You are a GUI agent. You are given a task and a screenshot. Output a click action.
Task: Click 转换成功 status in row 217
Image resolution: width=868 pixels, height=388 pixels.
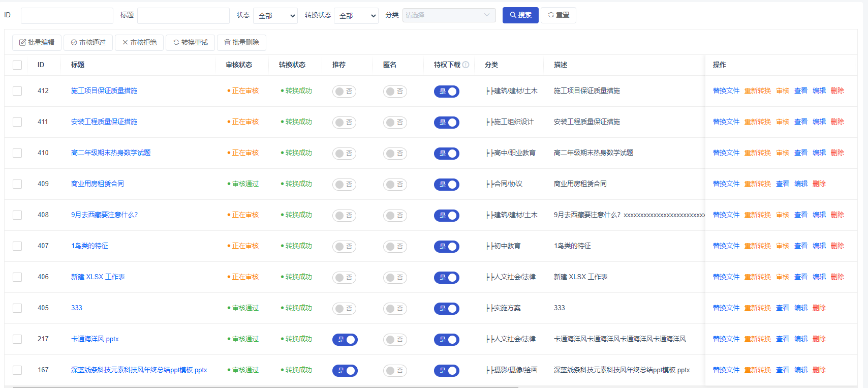(x=296, y=339)
